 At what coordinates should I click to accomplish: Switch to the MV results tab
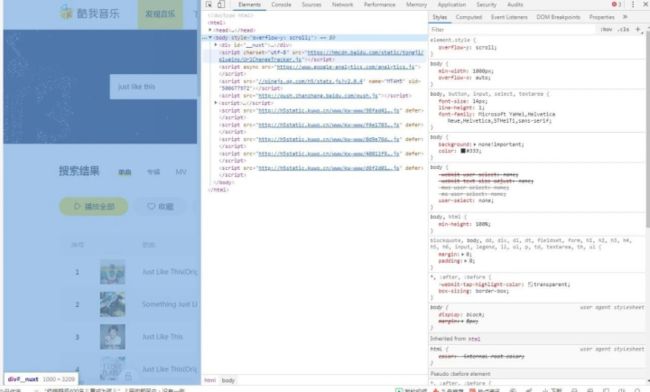pyautogui.click(x=181, y=172)
